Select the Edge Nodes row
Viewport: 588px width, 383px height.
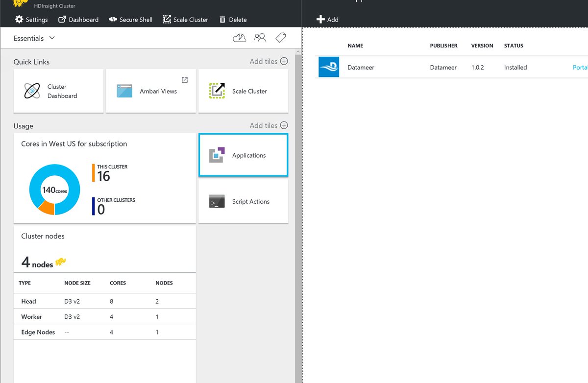pyautogui.click(x=105, y=332)
